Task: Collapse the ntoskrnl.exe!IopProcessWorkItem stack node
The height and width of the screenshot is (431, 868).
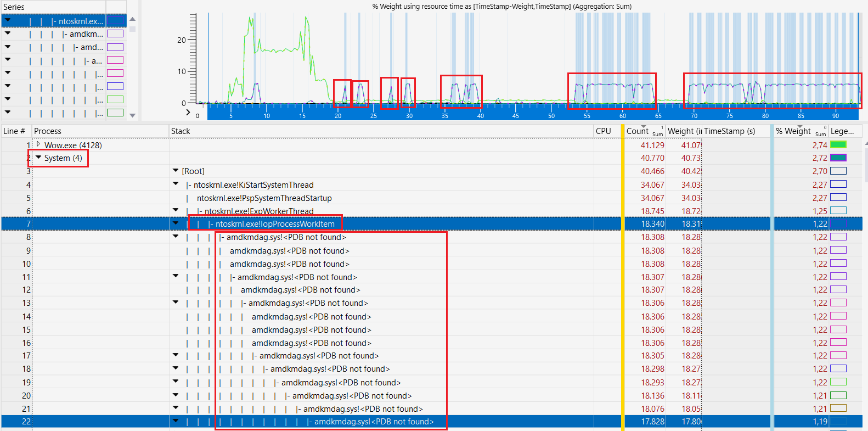Action: tap(176, 223)
